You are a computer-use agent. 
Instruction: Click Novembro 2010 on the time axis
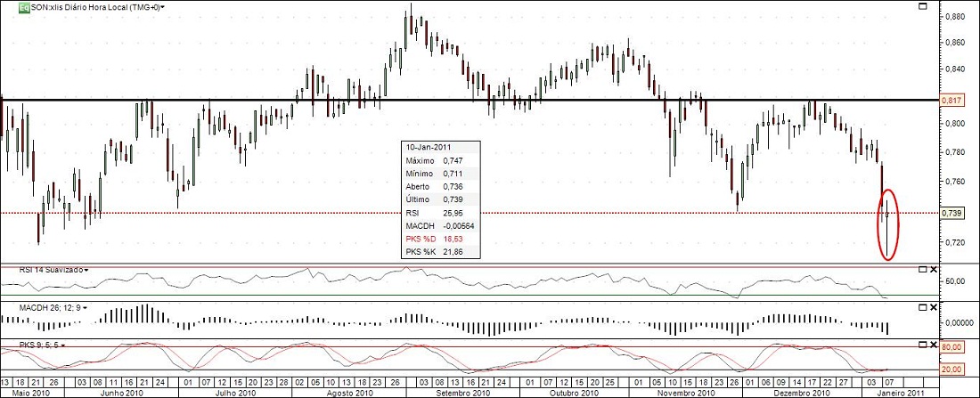(687, 393)
